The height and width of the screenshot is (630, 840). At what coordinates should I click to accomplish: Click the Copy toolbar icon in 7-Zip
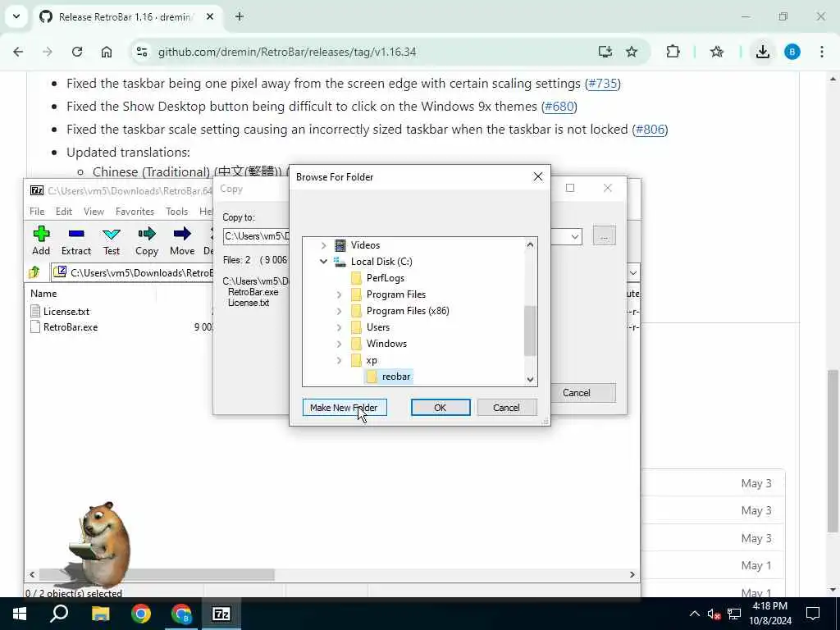tap(147, 240)
